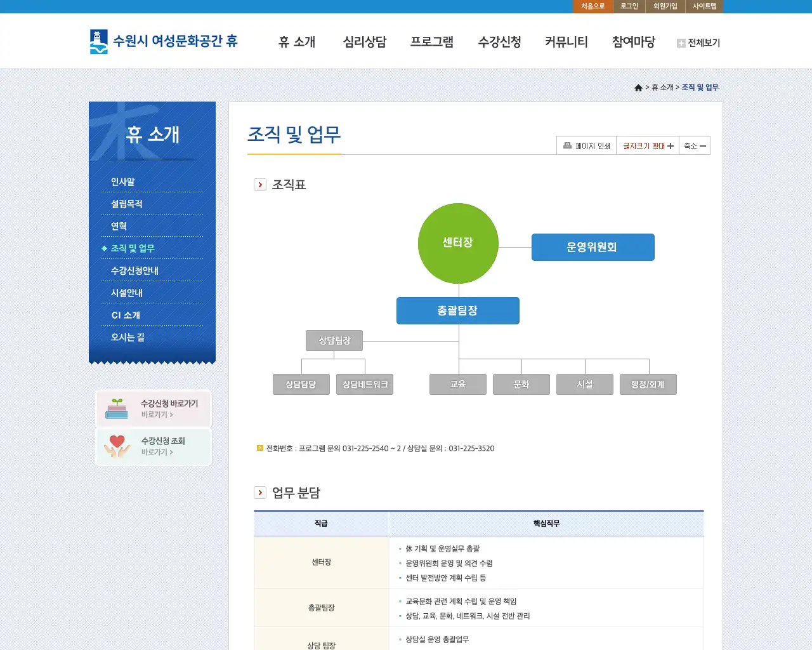
Task: Open the 프로그램 menu tab
Action: 432,42
